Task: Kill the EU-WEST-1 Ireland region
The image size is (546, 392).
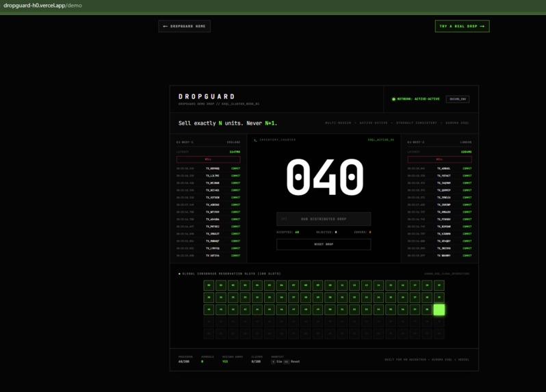Action: click(x=208, y=159)
